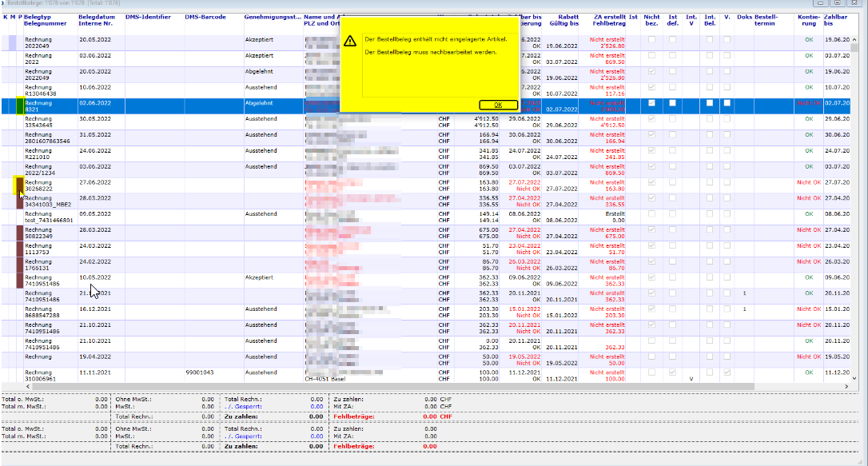Click the Kontierung column header
Viewport: 868px width, 466px height.
coord(808,20)
